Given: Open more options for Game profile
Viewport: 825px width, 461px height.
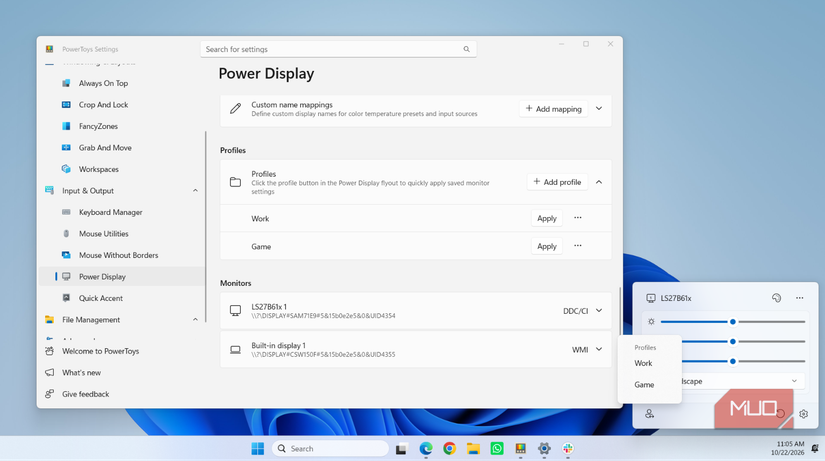Looking at the screenshot, I should point(578,246).
